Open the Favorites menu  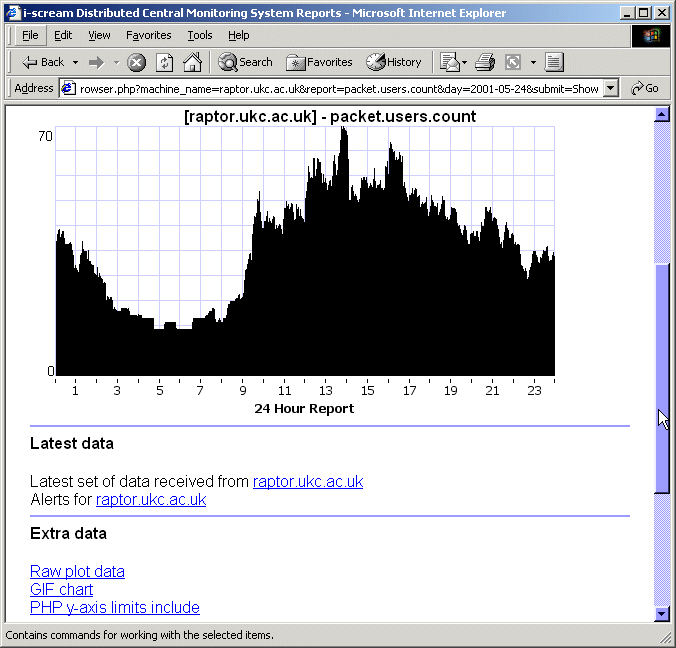pyautogui.click(x=148, y=35)
